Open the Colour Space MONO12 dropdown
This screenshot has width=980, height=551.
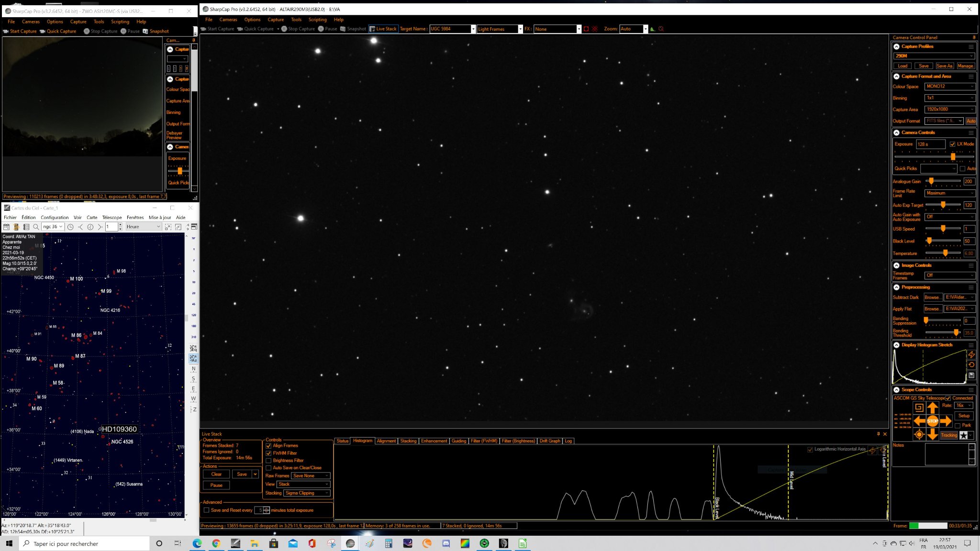[x=949, y=87]
